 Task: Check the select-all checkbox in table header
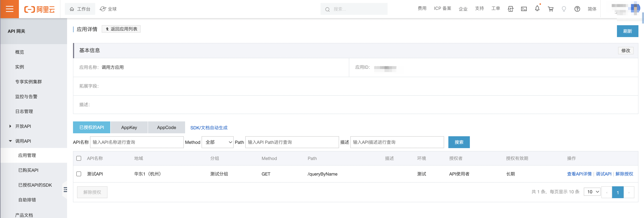[x=79, y=158]
